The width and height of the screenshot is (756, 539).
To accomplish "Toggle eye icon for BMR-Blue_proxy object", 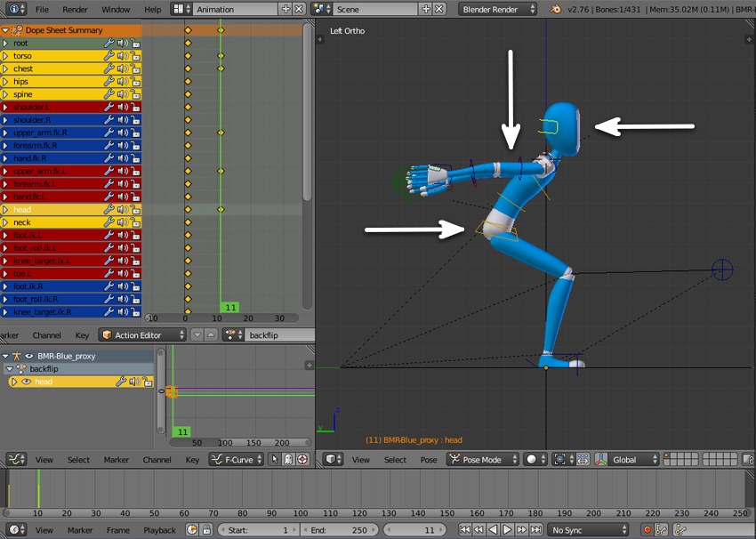I will point(28,356).
